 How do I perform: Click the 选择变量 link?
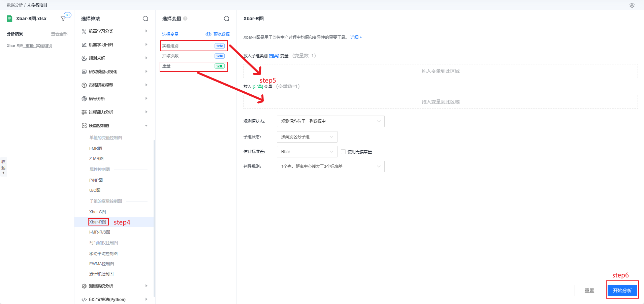coord(170,34)
